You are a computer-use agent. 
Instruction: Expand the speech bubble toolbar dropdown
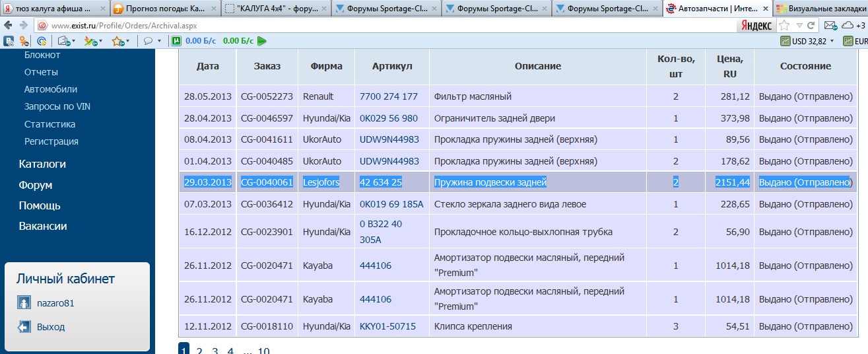(159, 41)
